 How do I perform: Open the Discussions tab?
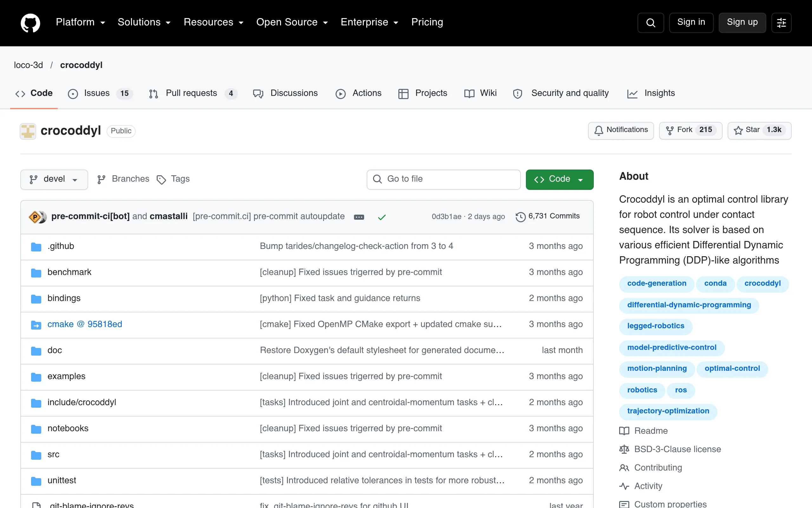click(285, 93)
